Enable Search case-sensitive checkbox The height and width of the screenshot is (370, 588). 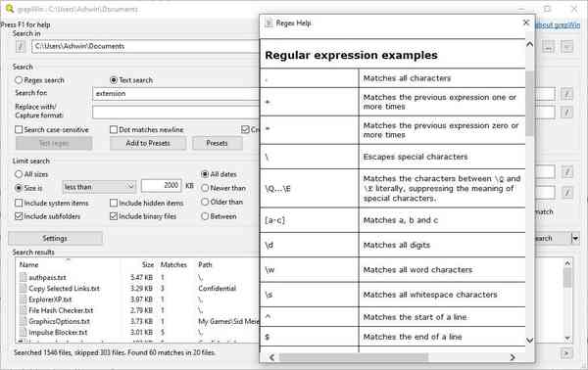[x=19, y=129]
